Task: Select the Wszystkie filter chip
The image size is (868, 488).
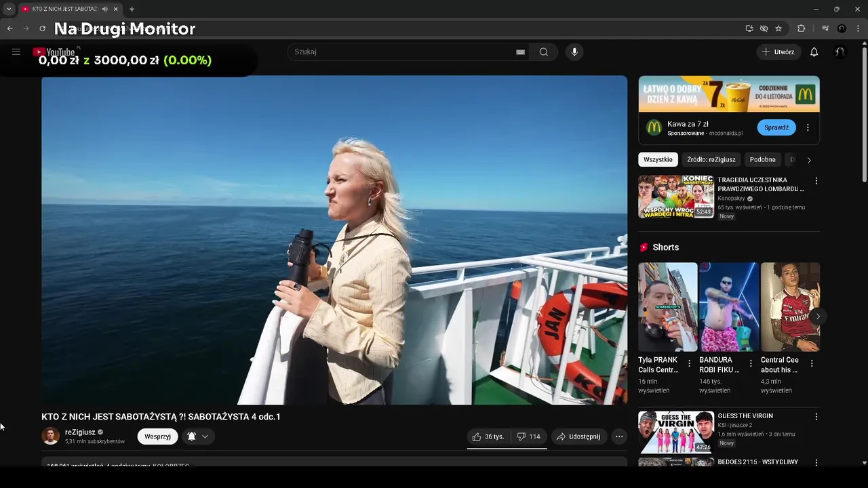Action: (x=658, y=159)
